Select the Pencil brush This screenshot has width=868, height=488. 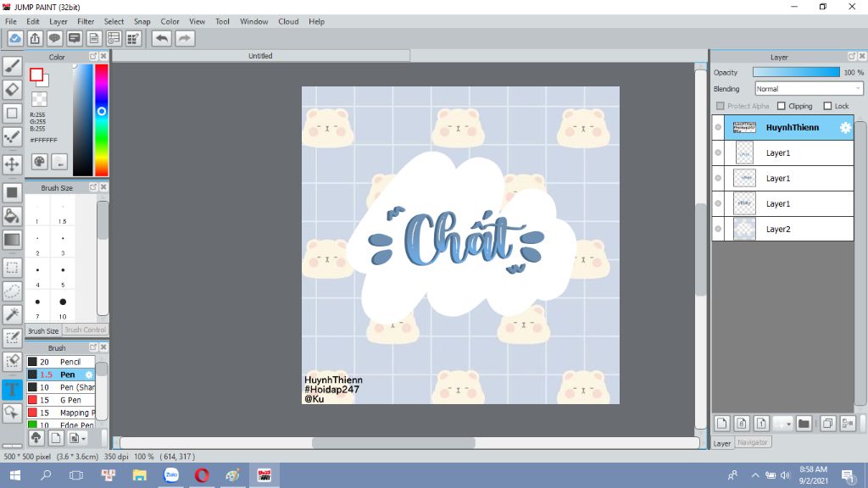pyautogui.click(x=61, y=362)
